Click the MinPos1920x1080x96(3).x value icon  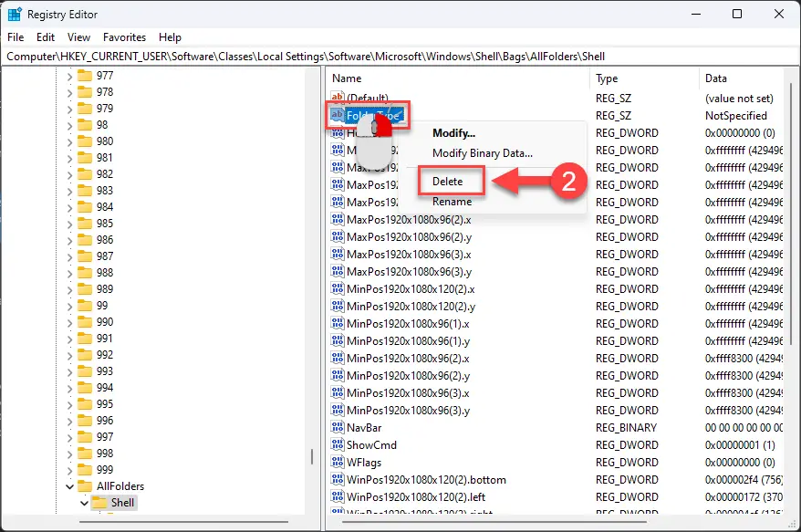coord(338,393)
